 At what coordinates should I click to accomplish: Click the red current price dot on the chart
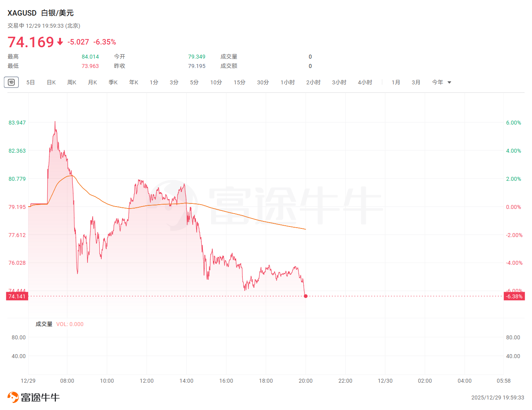click(306, 296)
